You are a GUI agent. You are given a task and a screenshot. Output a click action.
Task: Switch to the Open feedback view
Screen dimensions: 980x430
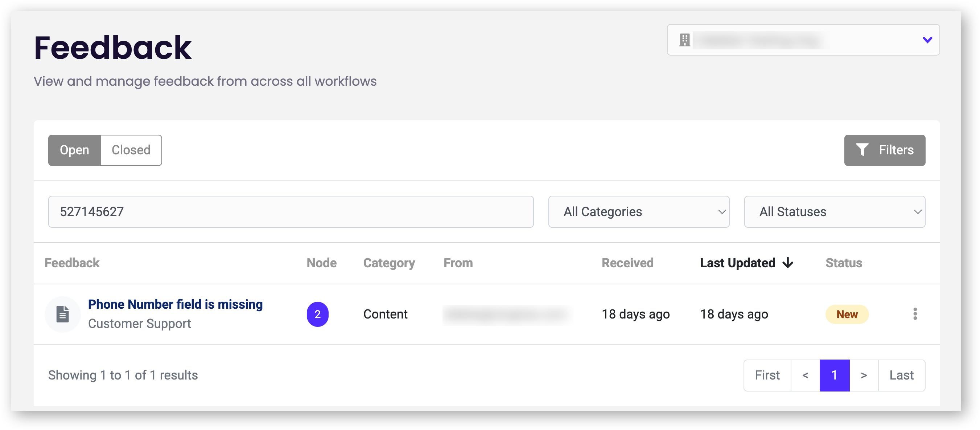coord(75,150)
